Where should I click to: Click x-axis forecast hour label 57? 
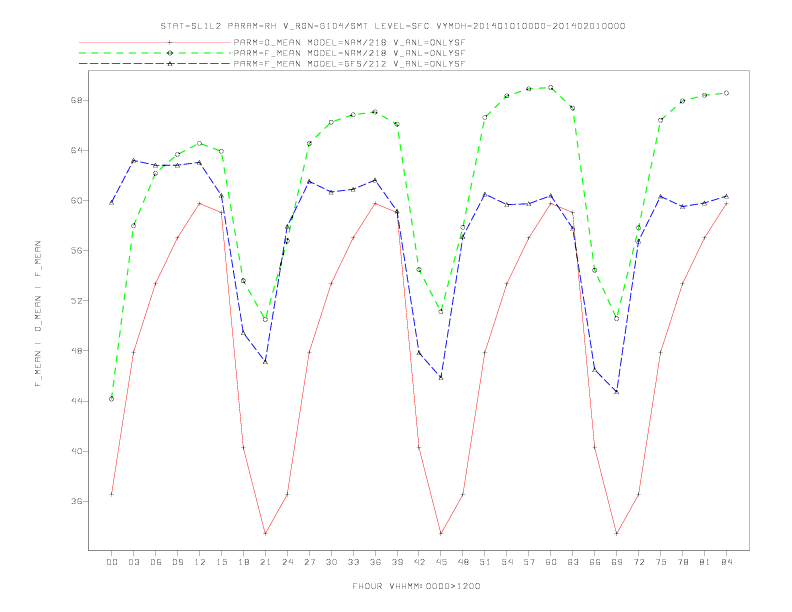click(529, 562)
